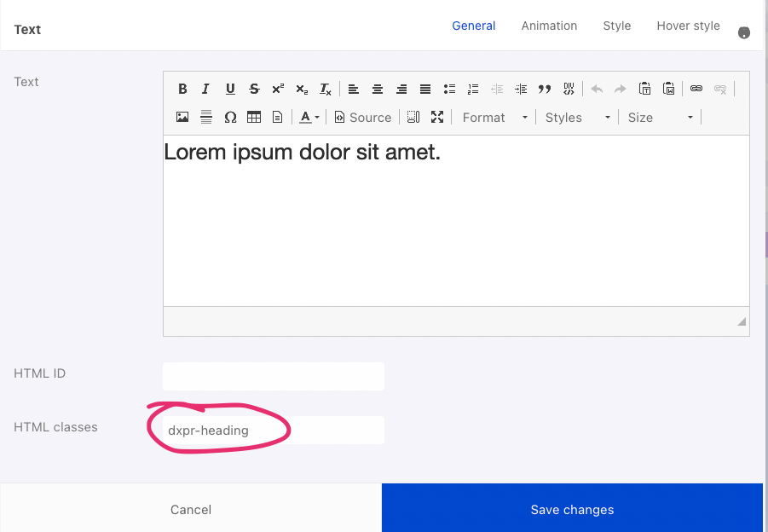Click the round icon beside Hover style
Screen dimensions: 768x532
[744, 32]
